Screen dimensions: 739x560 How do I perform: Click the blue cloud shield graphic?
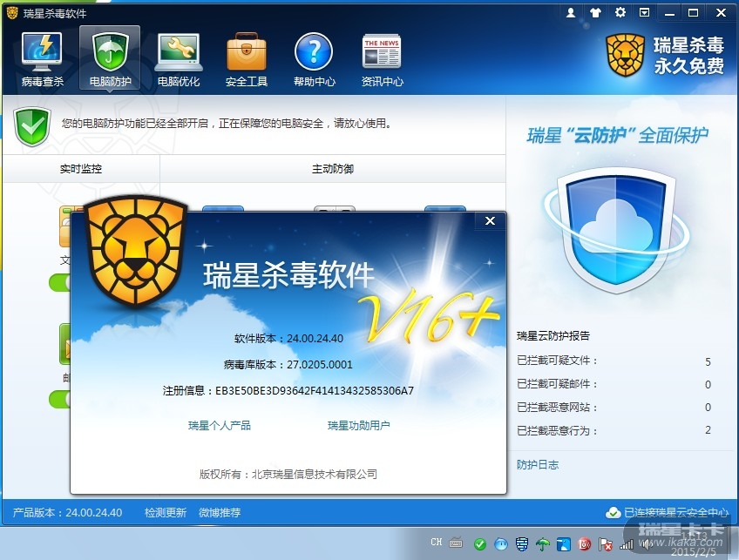pos(615,230)
